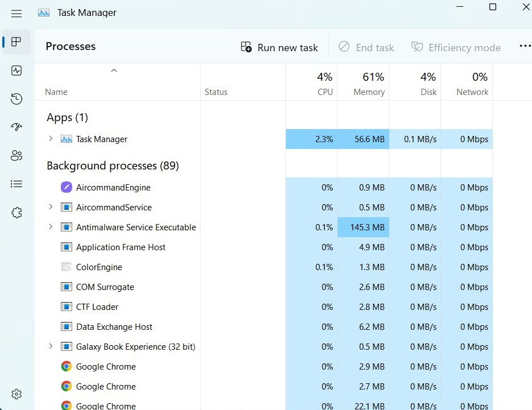Click Chrome icon in 2.9 MB row
Screen dimensions: 532x410
66,366
